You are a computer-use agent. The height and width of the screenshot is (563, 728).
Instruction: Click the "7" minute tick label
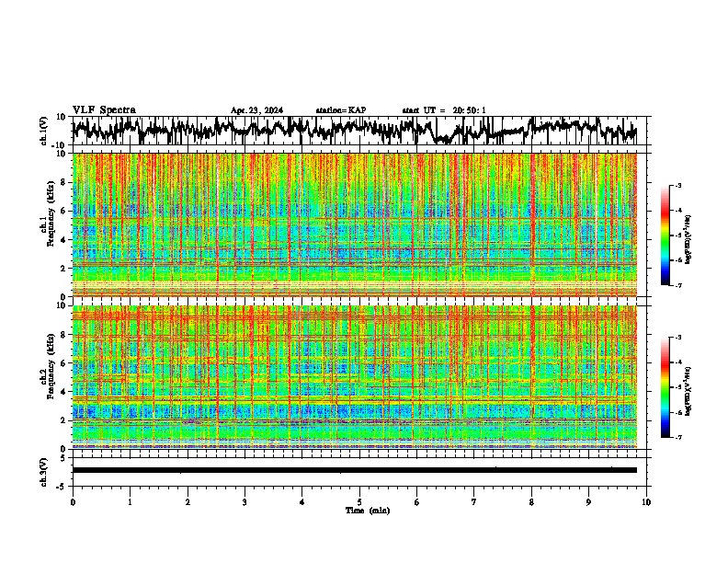point(474,502)
